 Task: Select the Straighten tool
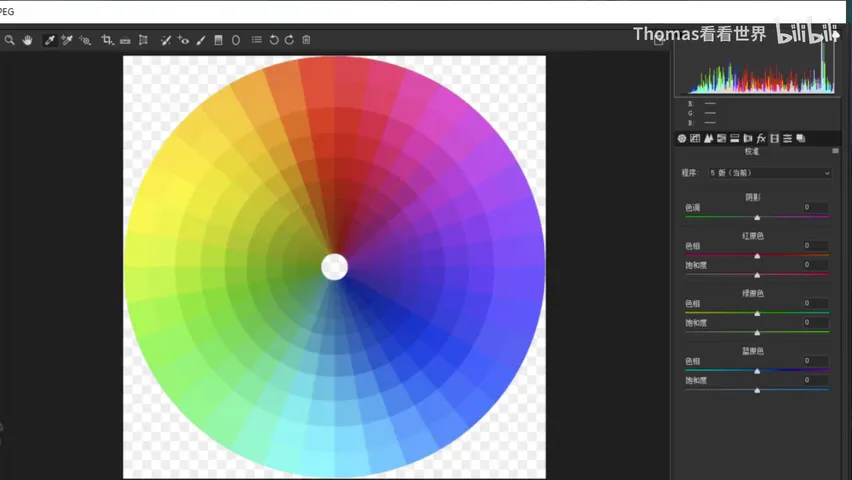click(125, 40)
